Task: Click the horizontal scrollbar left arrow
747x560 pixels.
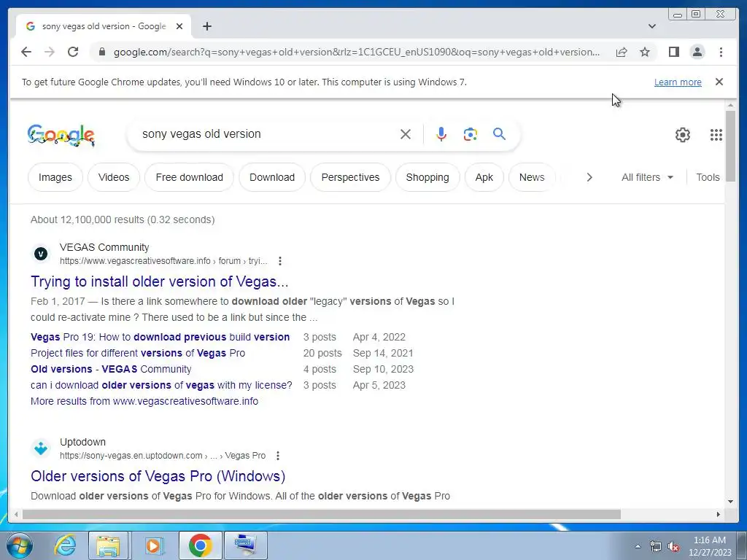Action: (16, 514)
